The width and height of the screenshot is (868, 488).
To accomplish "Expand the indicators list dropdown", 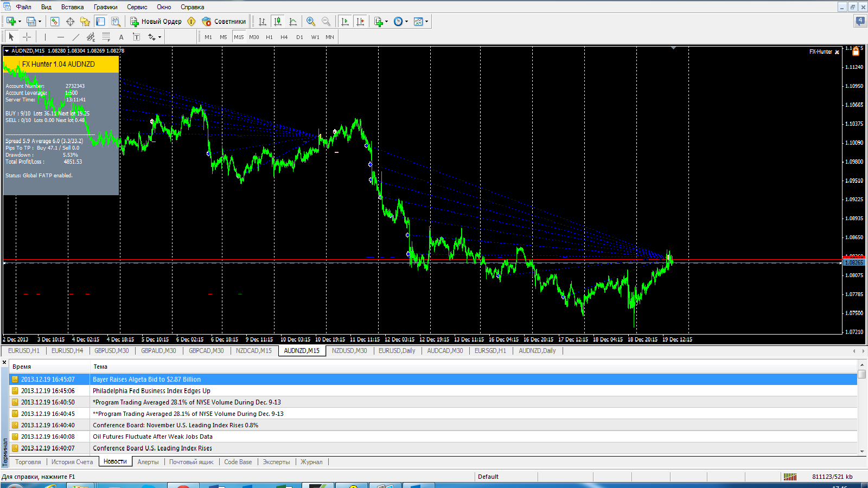I will tap(386, 22).
